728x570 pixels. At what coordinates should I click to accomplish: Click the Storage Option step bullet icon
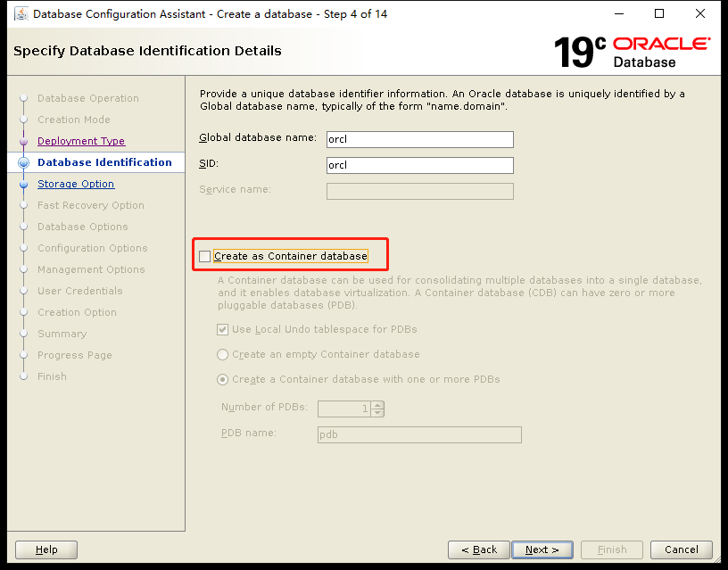pyautogui.click(x=24, y=184)
